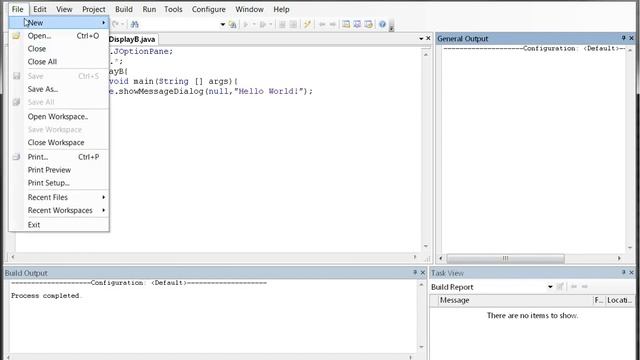Click the next item arrow in Task View
This screenshot has width=640, height=360.
tap(584, 287)
